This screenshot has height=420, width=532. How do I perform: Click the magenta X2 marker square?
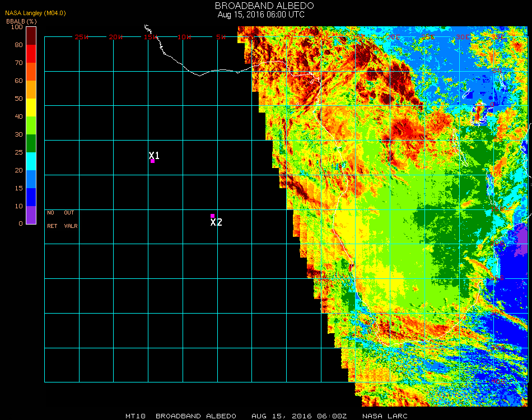click(x=212, y=216)
